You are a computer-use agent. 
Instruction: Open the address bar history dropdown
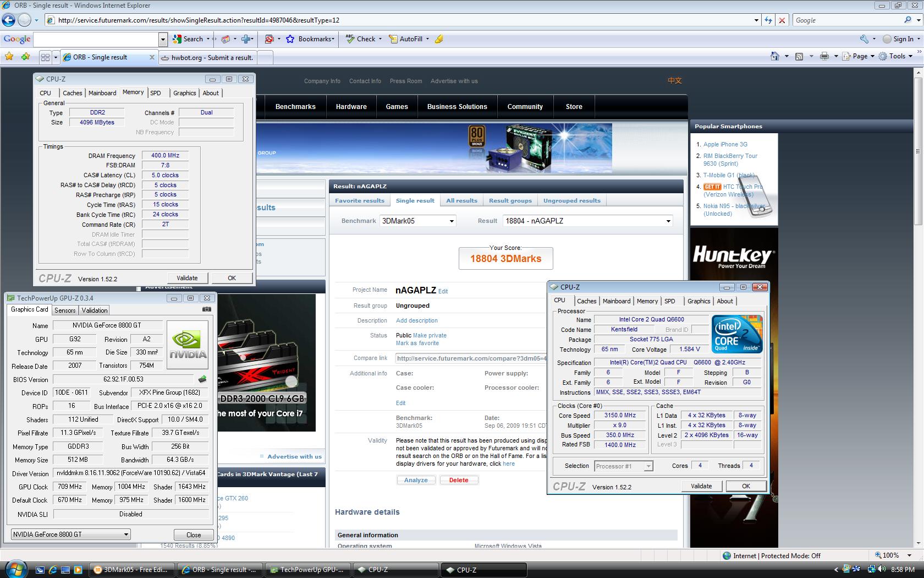tap(756, 20)
